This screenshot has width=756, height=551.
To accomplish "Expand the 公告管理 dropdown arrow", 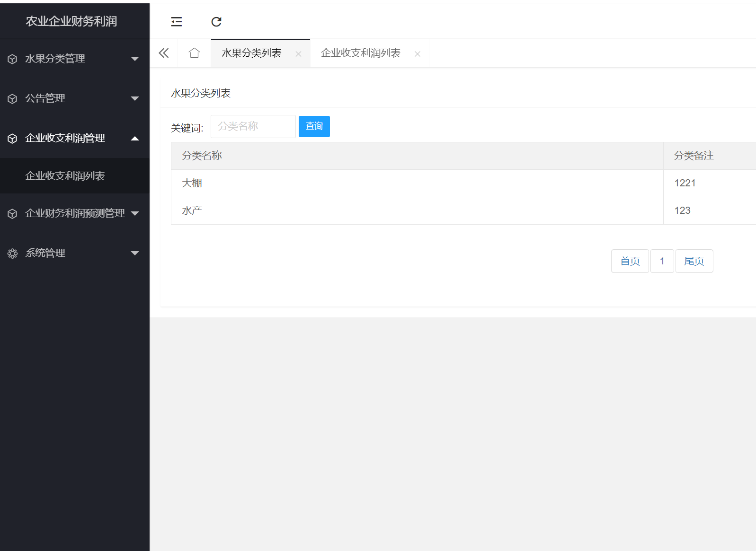I will 135,99.
